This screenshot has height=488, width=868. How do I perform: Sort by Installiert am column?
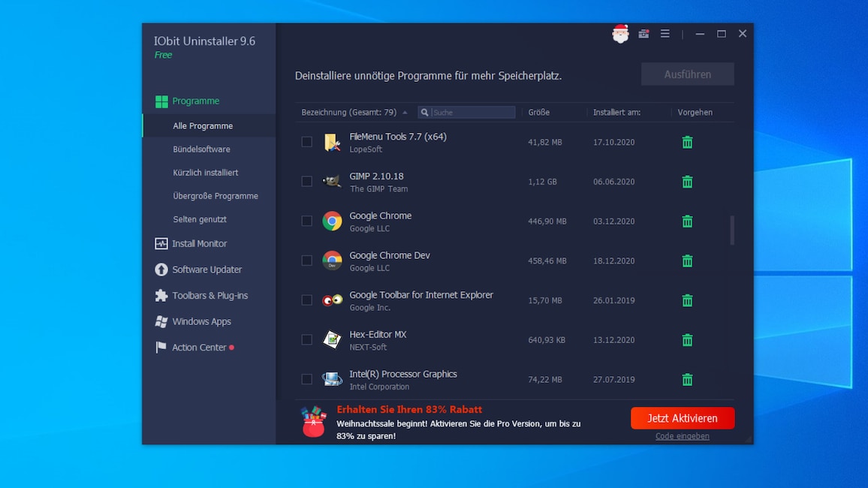click(616, 113)
